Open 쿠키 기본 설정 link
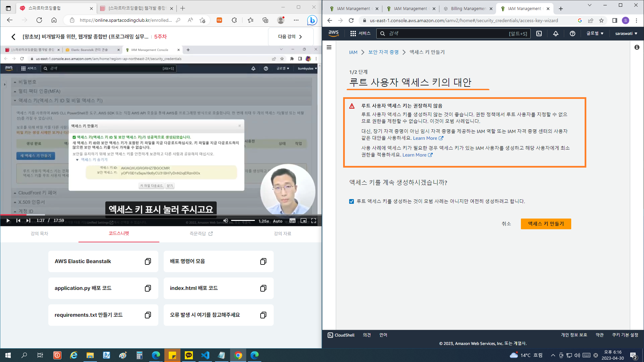Viewport: 644px width, 362px height. coord(625,335)
